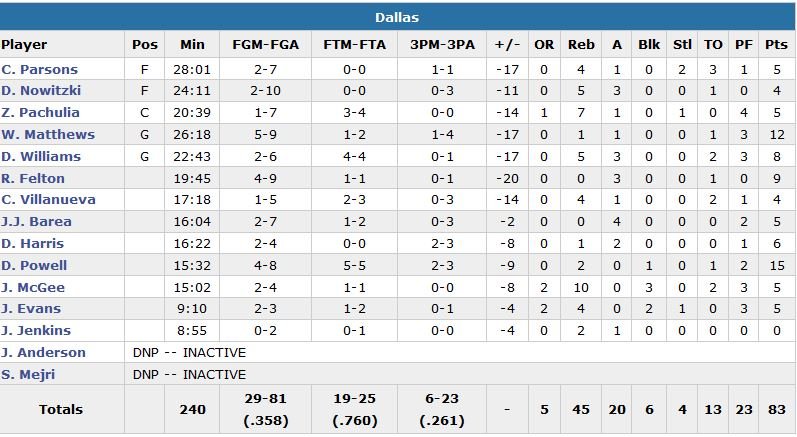Open D. Harris player link
Screen dimensions: 797x437
tap(33, 244)
